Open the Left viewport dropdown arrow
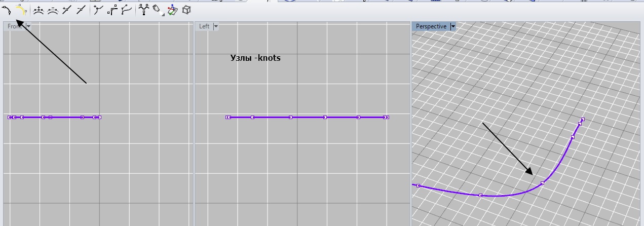 (216, 26)
